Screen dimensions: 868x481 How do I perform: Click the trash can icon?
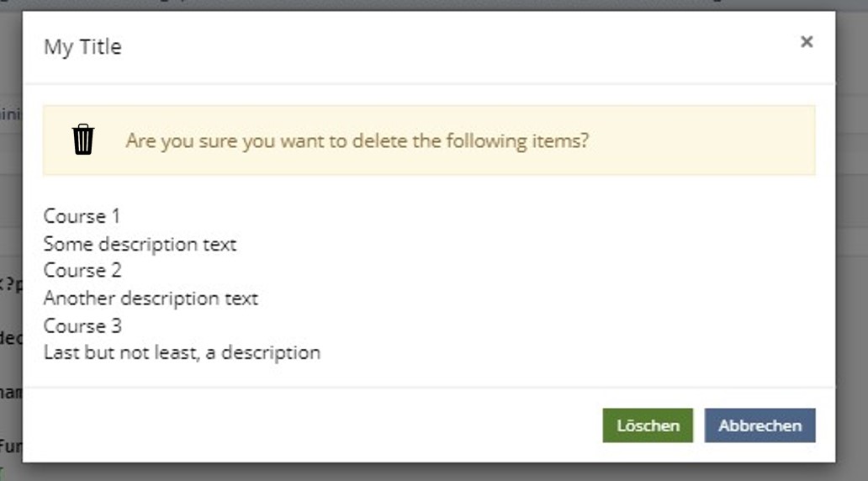[x=83, y=140]
